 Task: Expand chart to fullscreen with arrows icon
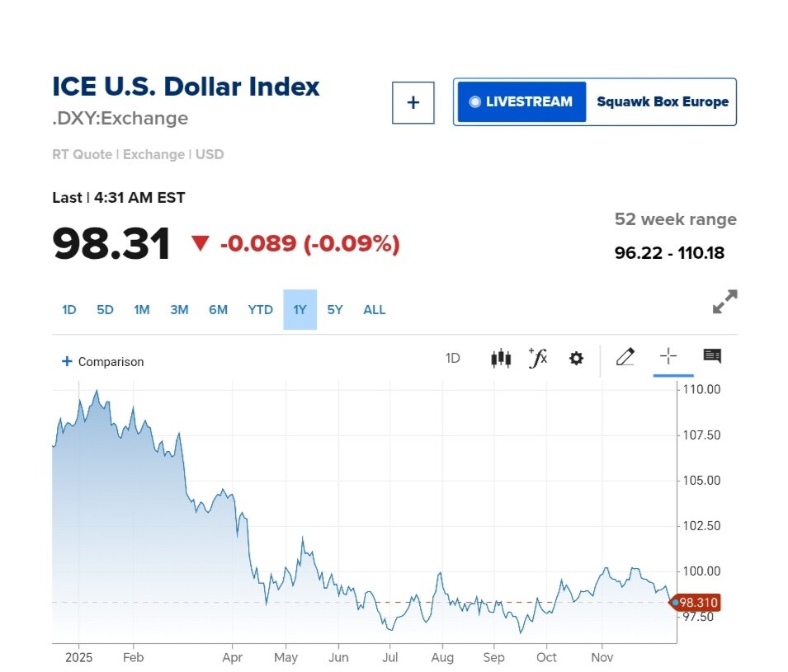[x=724, y=302]
